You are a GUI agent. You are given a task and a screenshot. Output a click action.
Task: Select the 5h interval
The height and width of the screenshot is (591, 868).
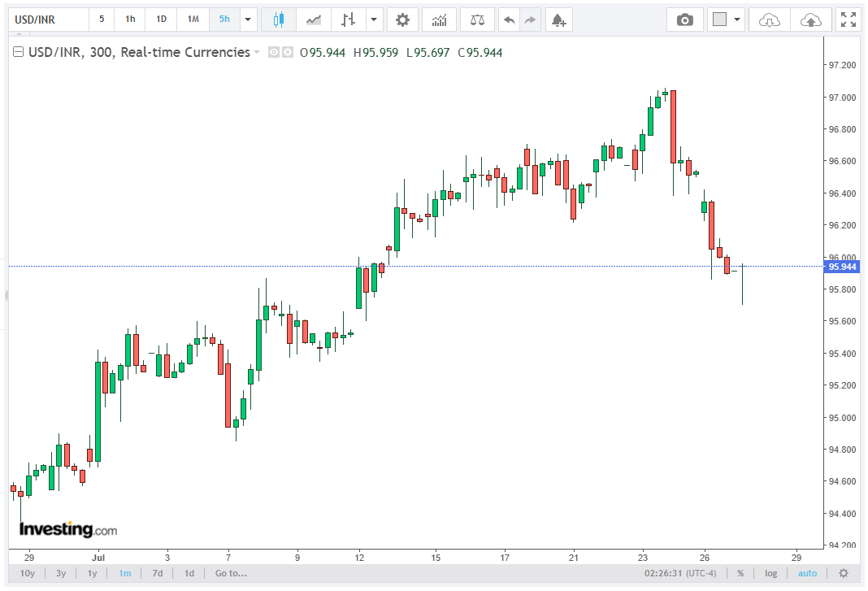pos(224,20)
